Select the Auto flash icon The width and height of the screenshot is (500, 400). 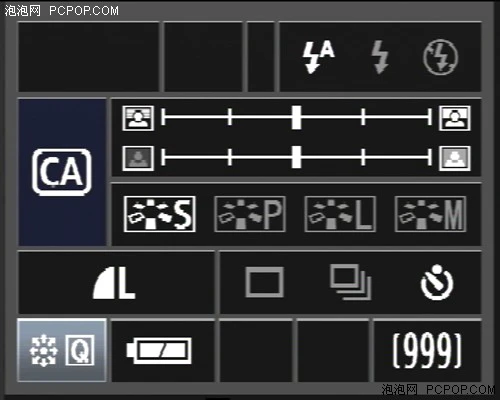318,57
